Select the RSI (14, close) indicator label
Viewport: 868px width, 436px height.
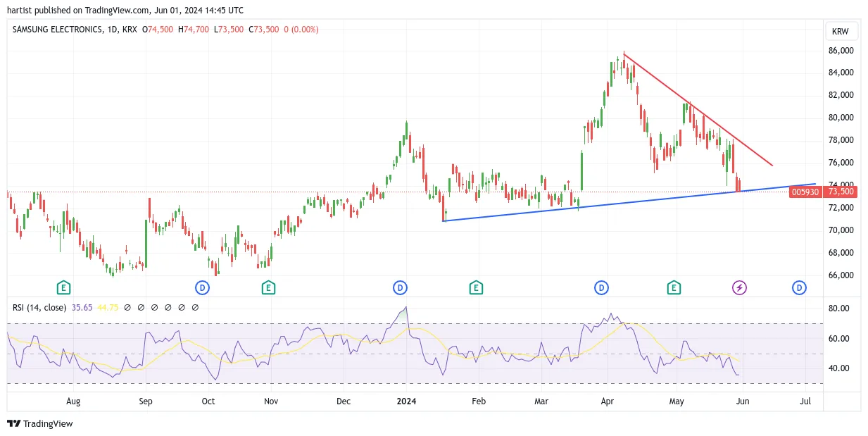[39, 308]
